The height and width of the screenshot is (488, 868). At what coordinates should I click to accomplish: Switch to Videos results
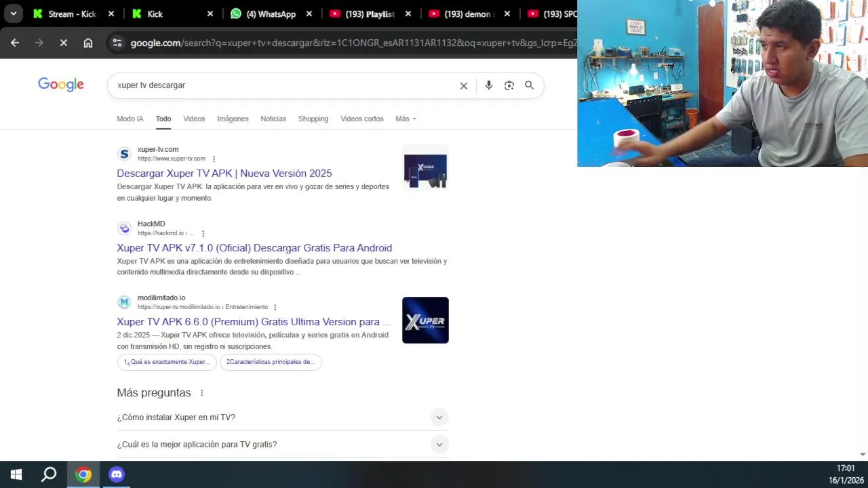(x=194, y=119)
